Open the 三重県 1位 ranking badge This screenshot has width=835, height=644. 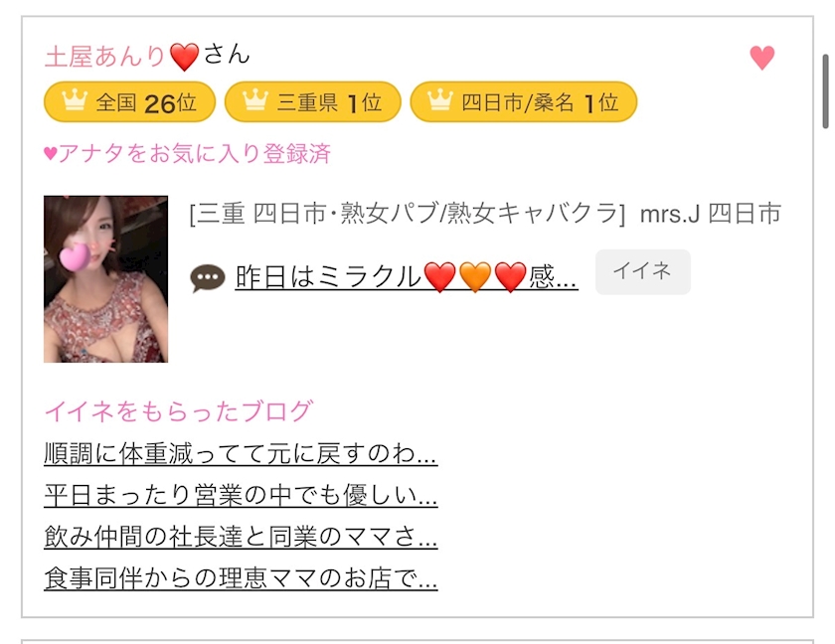(312, 101)
